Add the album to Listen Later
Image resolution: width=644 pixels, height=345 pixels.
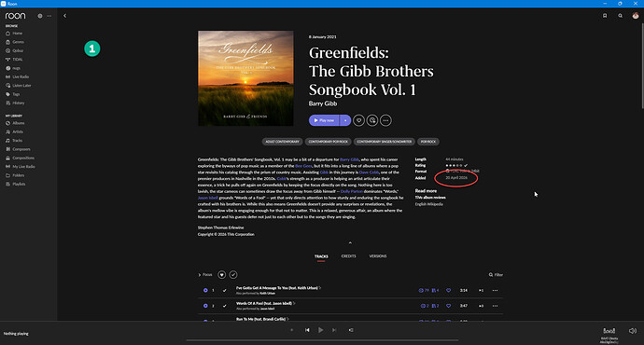(x=372, y=120)
